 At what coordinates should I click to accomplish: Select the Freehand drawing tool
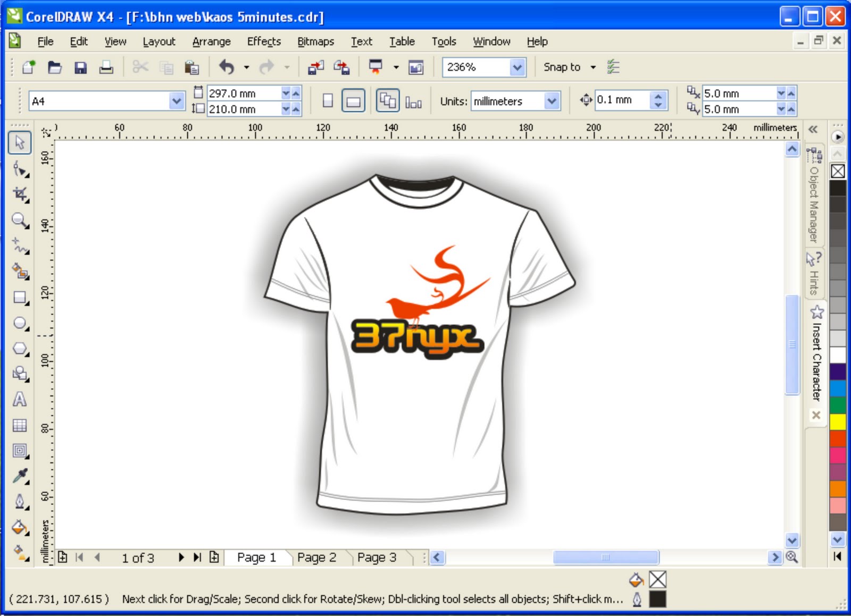point(20,246)
